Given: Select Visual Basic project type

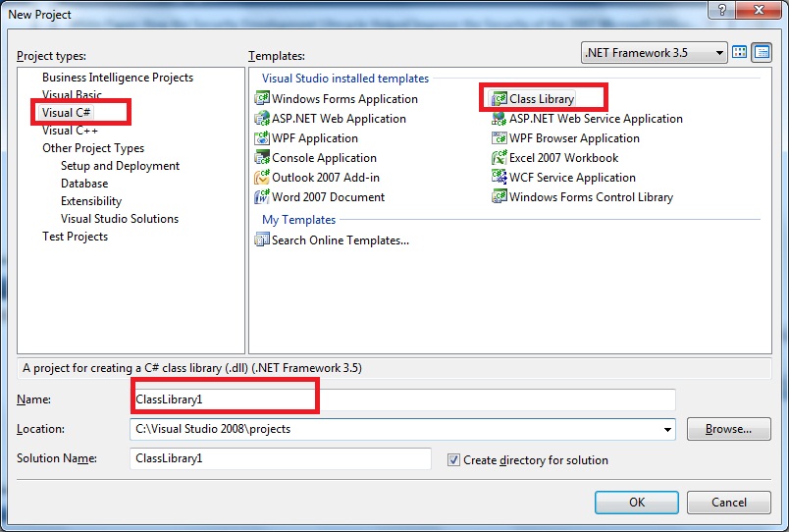Looking at the screenshot, I should pos(72,94).
